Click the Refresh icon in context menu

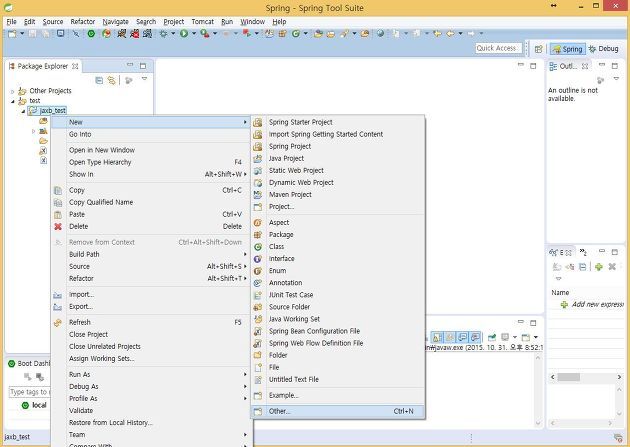click(x=58, y=322)
